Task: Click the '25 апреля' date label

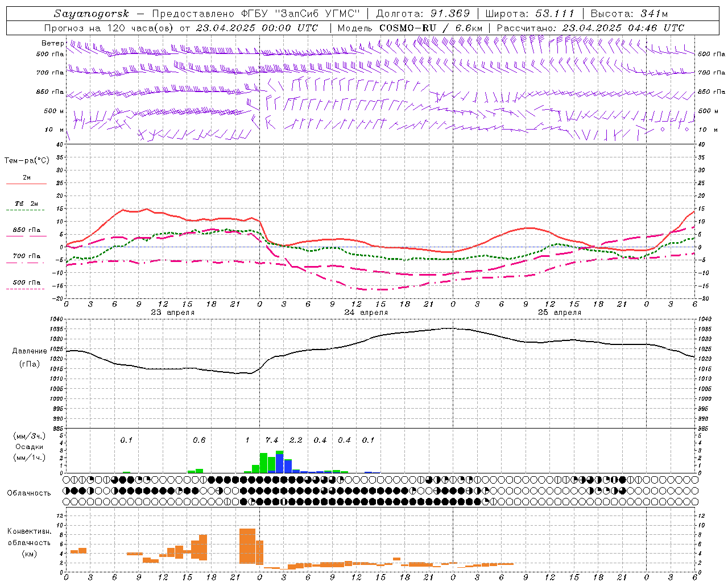Action: tap(560, 313)
